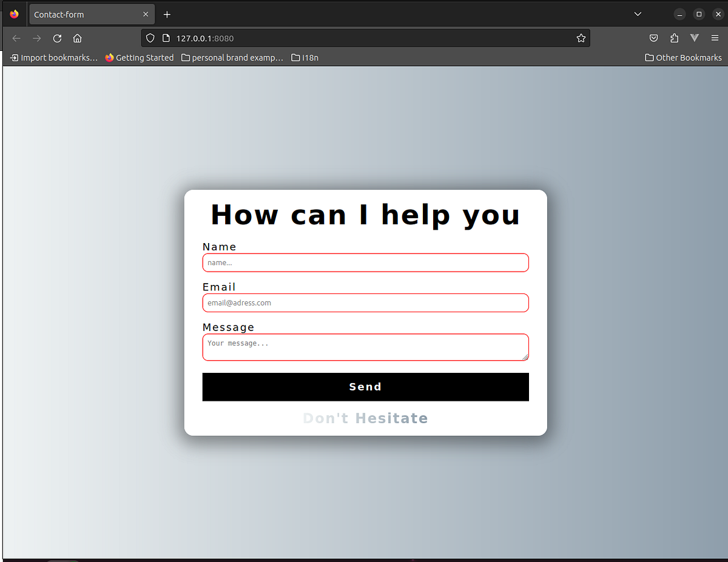This screenshot has height=562, width=728.
Task: Open the I18n bookmarks folder
Action: [305, 57]
